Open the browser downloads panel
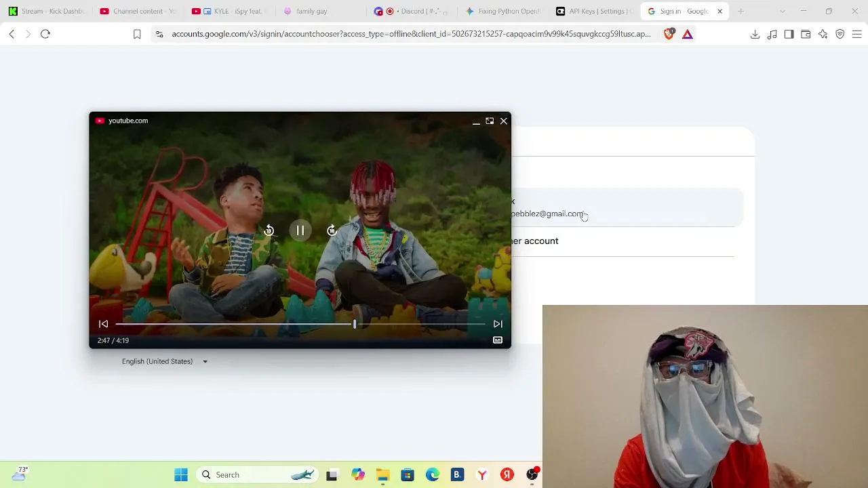868x488 pixels. pos(755,34)
